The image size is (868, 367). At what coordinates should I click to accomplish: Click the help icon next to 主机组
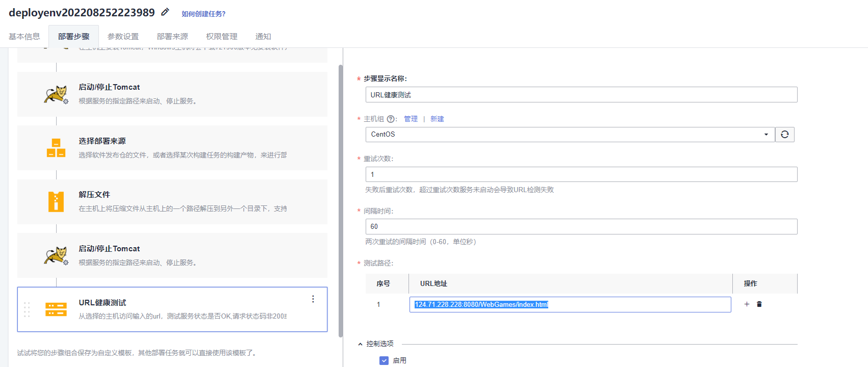(x=391, y=119)
